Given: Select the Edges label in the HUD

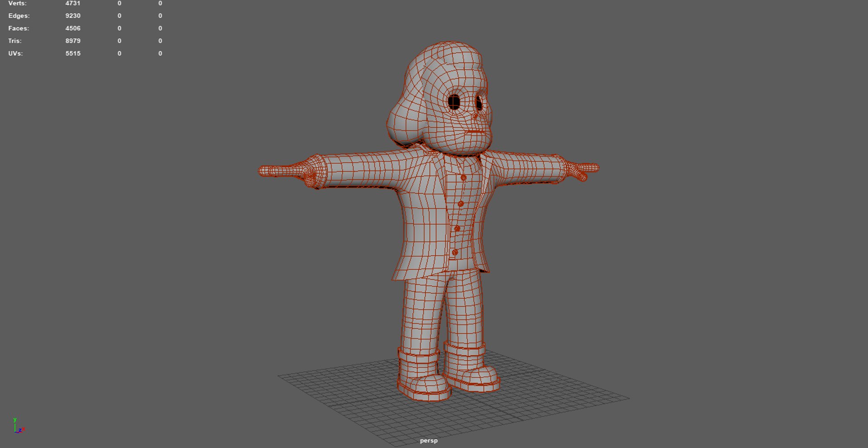Looking at the screenshot, I should tap(19, 16).
